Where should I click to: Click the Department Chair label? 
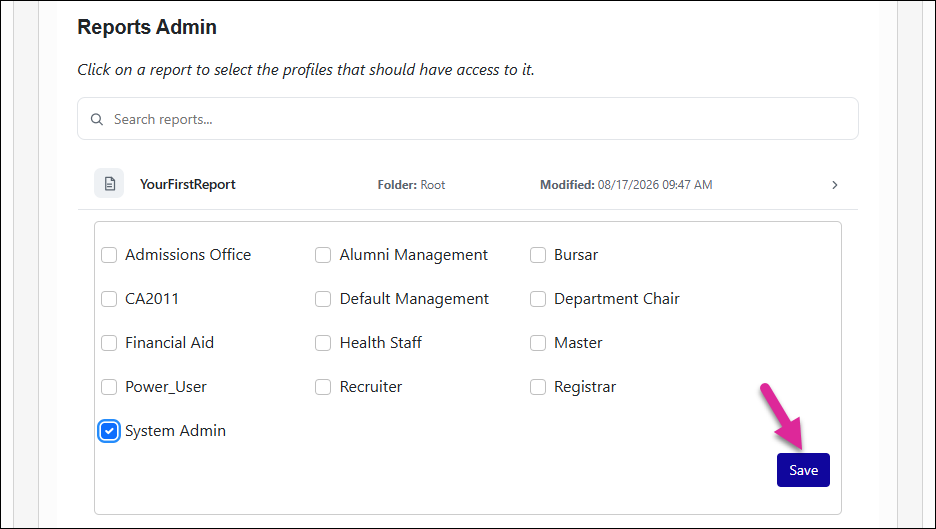coord(617,299)
